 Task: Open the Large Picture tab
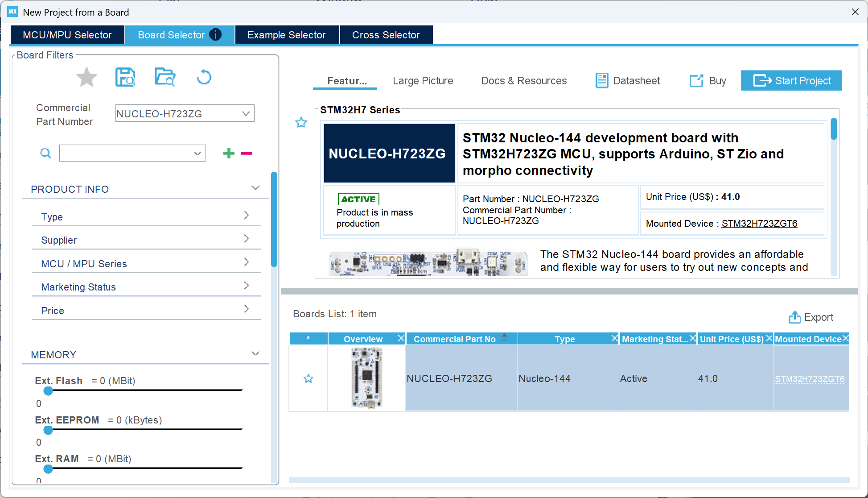coord(423,81)
